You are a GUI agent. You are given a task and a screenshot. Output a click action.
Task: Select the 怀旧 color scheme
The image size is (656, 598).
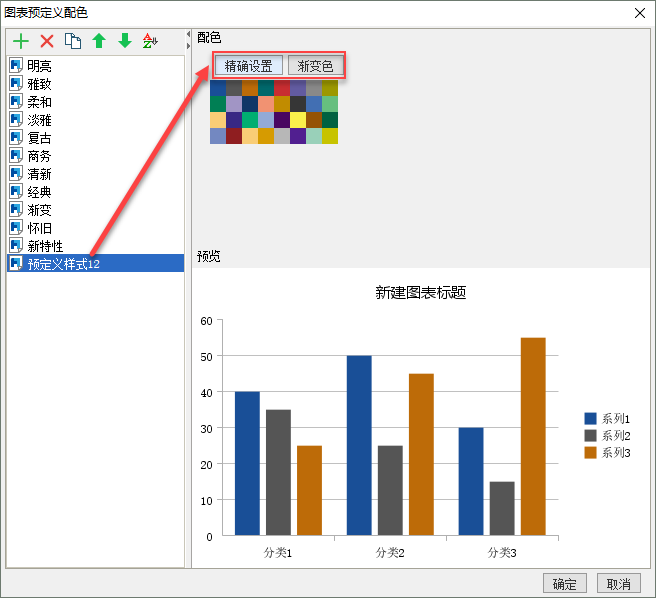click(95, 228)
